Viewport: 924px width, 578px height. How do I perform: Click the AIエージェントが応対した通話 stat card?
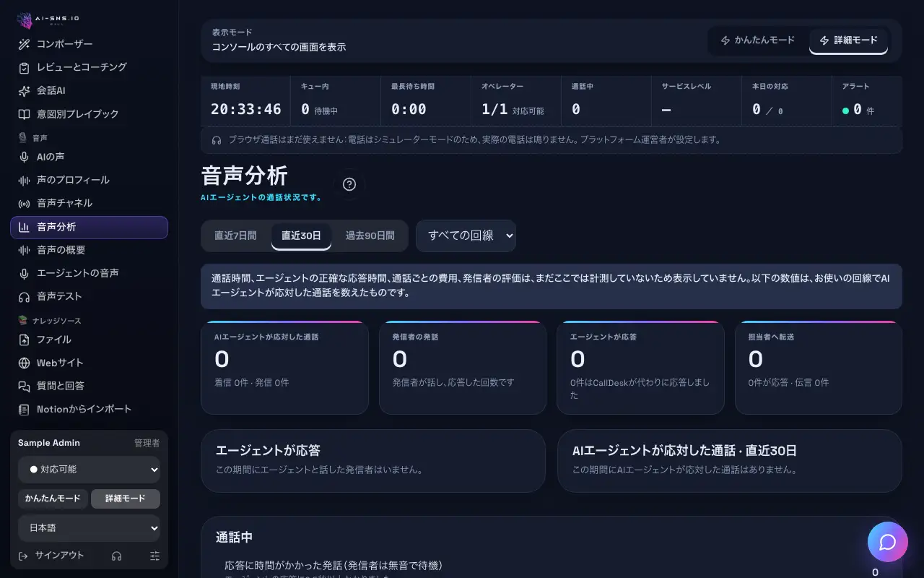pyautogui.click(x=284, y=368)
